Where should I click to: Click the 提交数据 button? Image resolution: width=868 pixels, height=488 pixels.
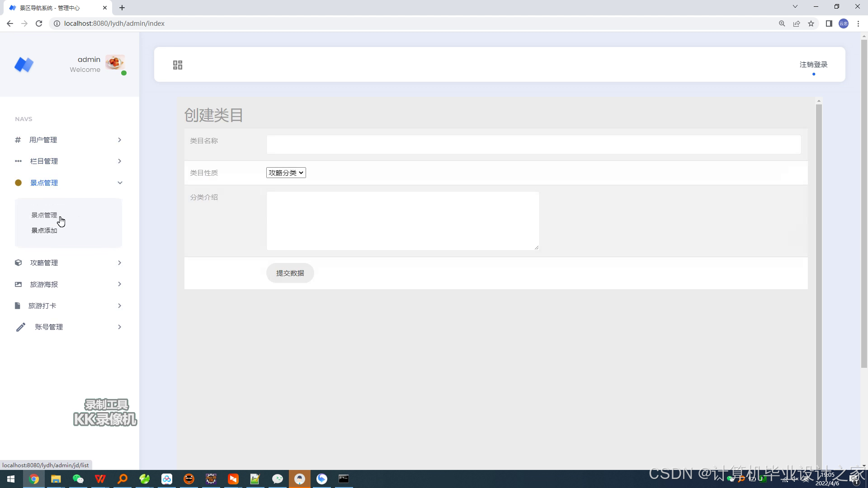pos(290,273)
